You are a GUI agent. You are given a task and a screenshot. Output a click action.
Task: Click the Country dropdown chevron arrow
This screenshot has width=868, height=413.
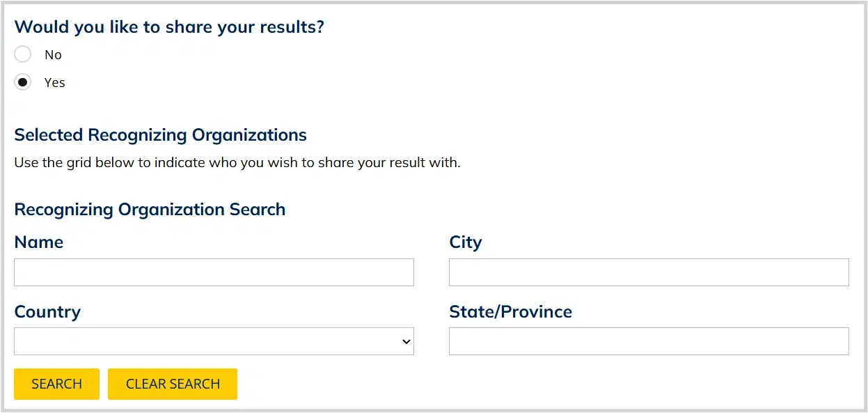[x=406, y=341]
